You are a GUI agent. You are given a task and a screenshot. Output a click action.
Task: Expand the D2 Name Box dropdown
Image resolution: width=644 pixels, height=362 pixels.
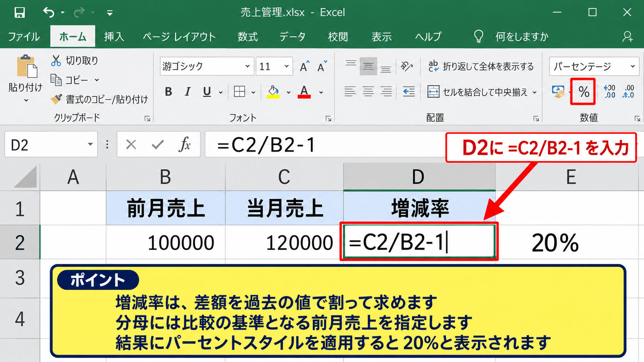[x=90, y=145]
